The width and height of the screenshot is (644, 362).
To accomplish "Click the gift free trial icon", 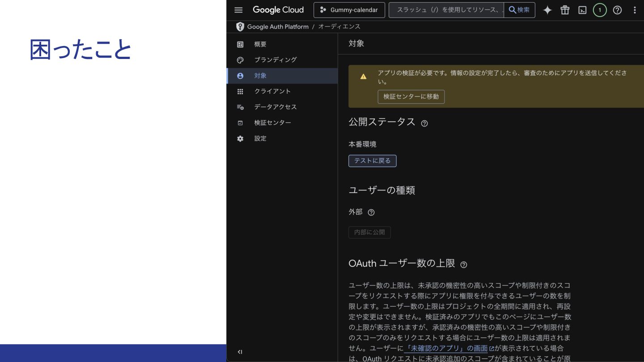I will click(x=565, y=10).
